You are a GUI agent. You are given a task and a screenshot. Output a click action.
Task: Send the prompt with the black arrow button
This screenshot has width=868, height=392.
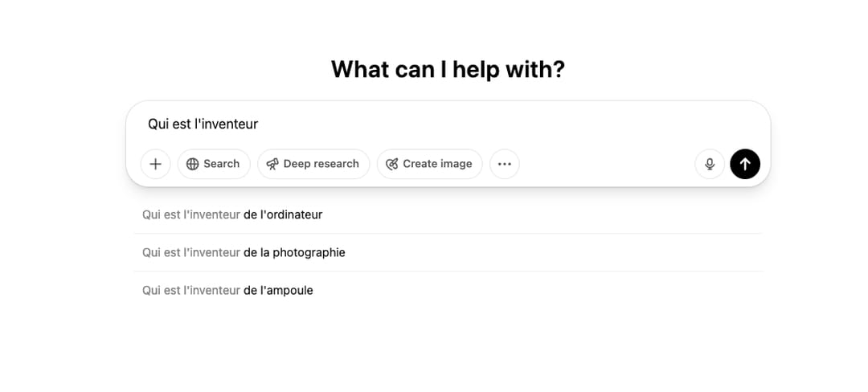tap(745, 164)
